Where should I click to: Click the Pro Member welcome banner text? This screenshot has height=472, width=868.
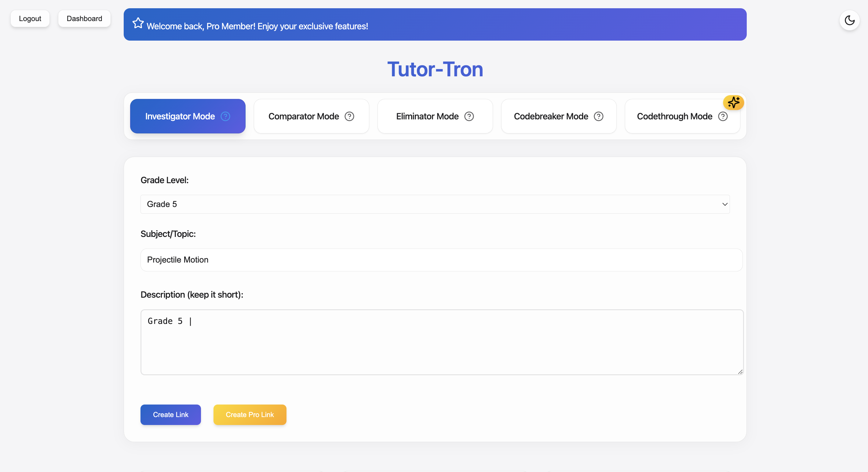click(257, 26)
